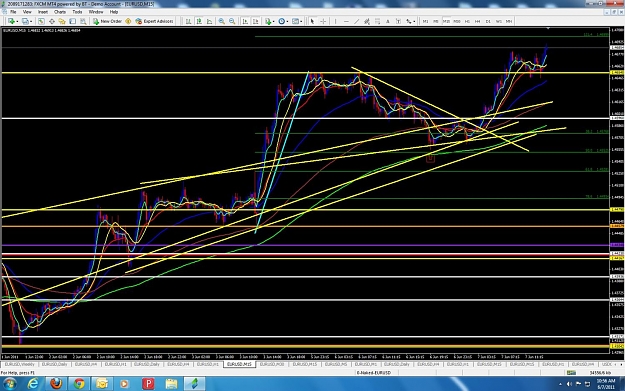Screen dimensions: 625x391
Task: Open the taskbar clock showing 10:58 AM
Action: click(606, 384)
